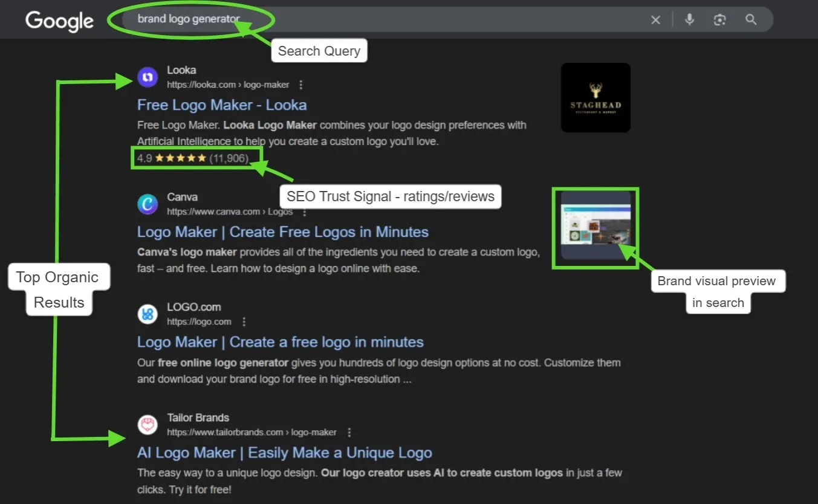Open "Logo Maker | Create Free Logos in Minutes"
This screenshot has height=504, width=818.
[x=282, y=232]
